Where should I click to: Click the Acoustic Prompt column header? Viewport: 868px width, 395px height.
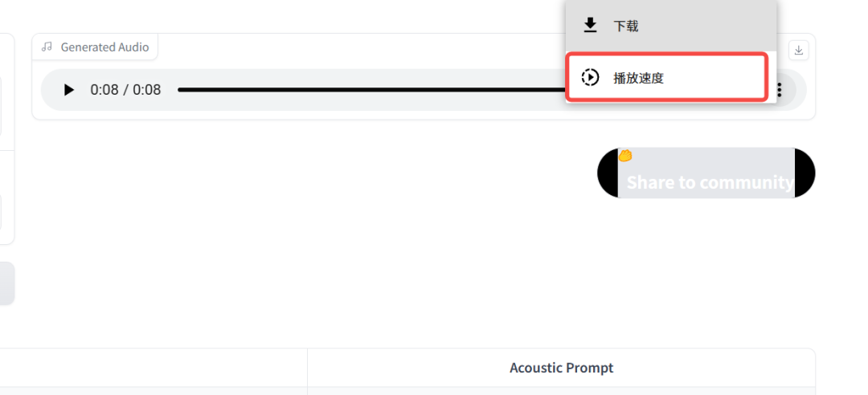561,368
